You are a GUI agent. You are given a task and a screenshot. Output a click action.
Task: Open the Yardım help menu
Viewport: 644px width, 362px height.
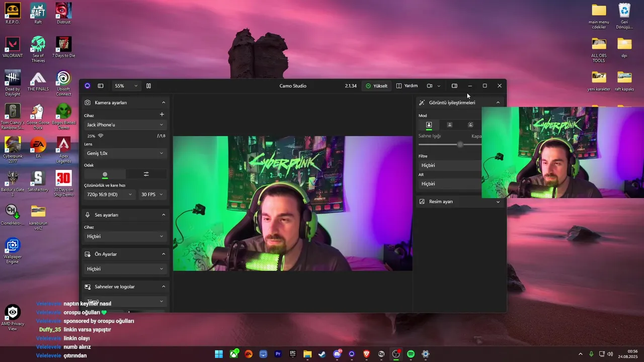407,86
